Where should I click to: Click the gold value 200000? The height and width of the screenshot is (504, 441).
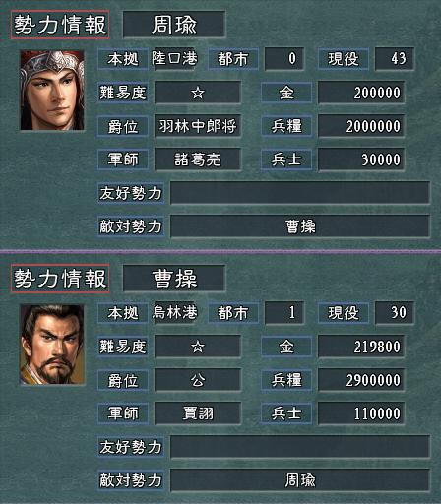[361, 93]
